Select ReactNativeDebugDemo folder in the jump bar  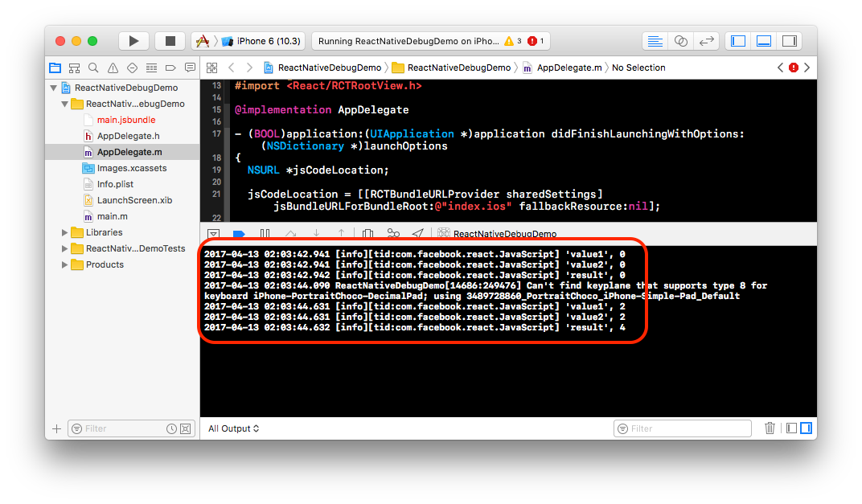click(x=451, y=68)
